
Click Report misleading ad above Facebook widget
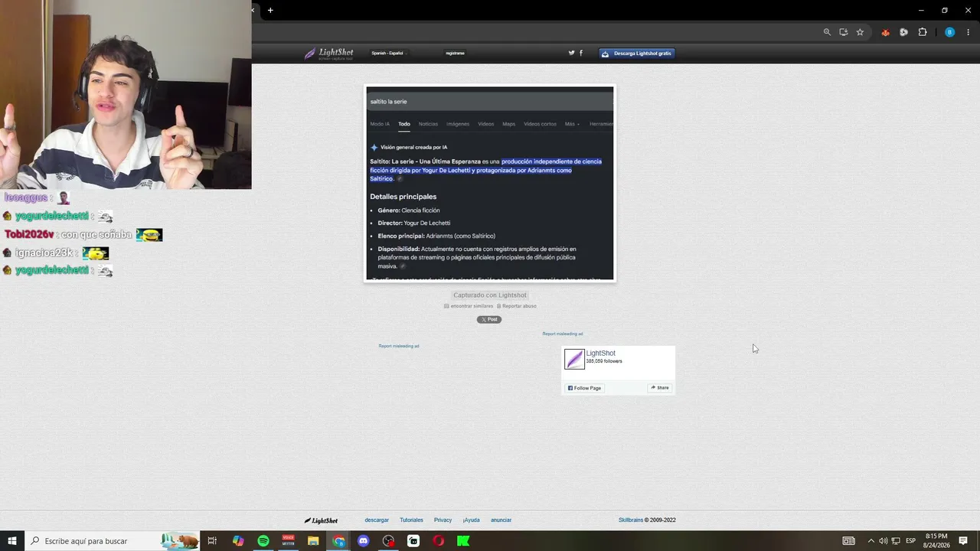click(563, 334)
